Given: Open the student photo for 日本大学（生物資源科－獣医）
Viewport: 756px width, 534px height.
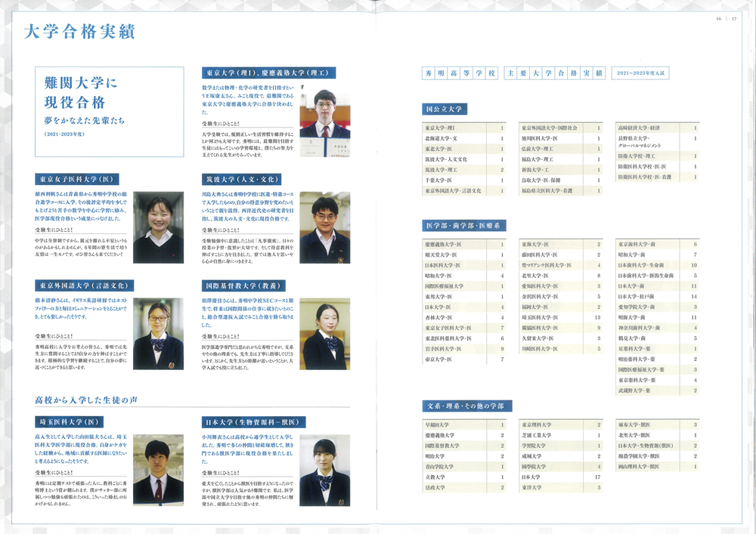Looking at the screenshot, I should pos(324,470).
